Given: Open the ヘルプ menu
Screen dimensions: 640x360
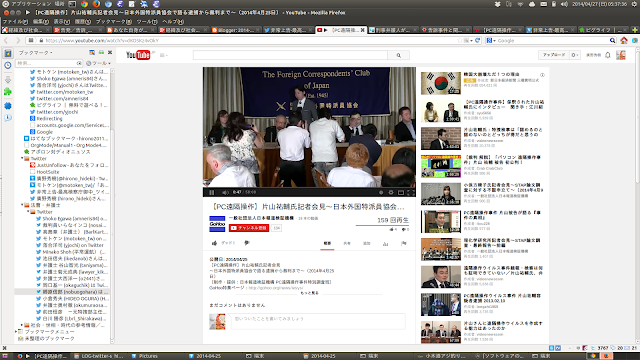Looking at the screenshot, I should [173, 21].
